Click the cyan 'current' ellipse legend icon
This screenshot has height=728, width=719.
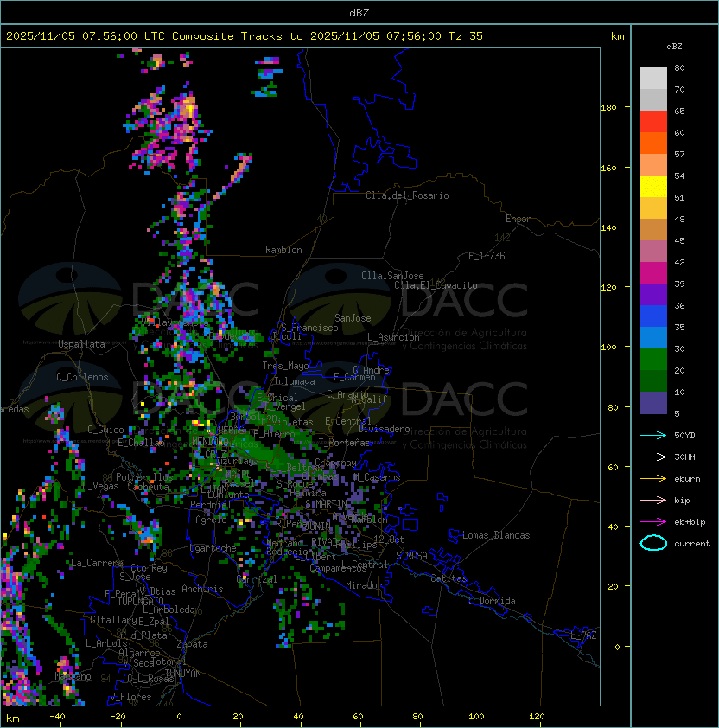tap(653, 543)
